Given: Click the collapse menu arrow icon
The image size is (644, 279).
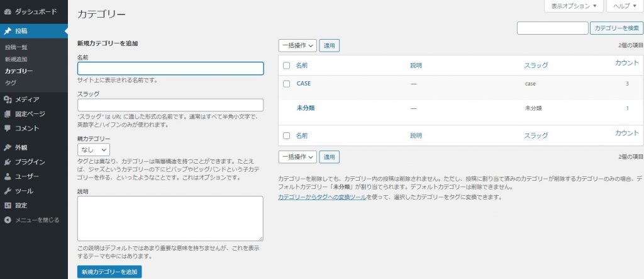Looking at the screenshot, I should [x=8, y=220].
